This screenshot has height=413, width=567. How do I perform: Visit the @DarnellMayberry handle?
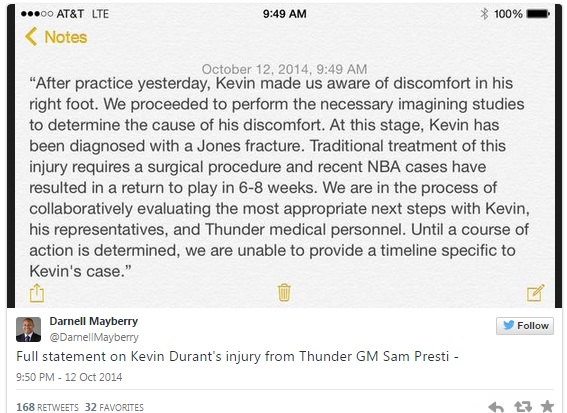coord(94,337)
